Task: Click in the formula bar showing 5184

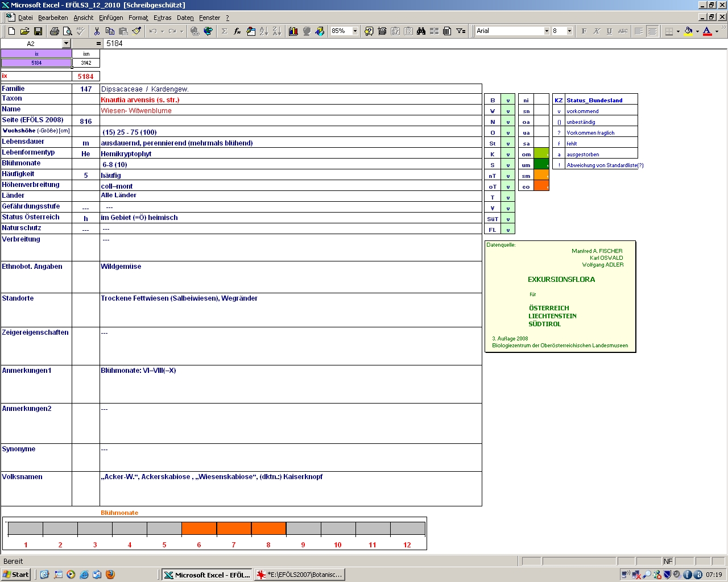Action: (415, 44)
